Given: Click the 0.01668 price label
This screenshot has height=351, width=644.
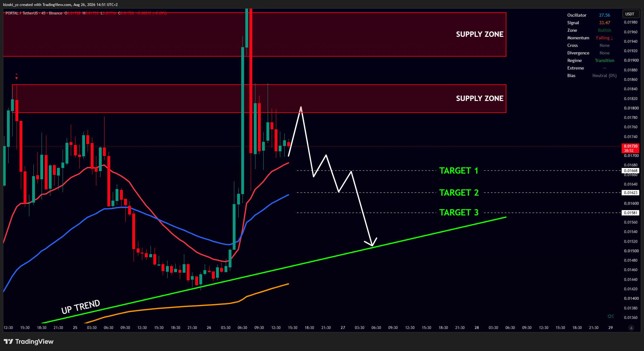Looking at the screenshot, I should 630,171.
